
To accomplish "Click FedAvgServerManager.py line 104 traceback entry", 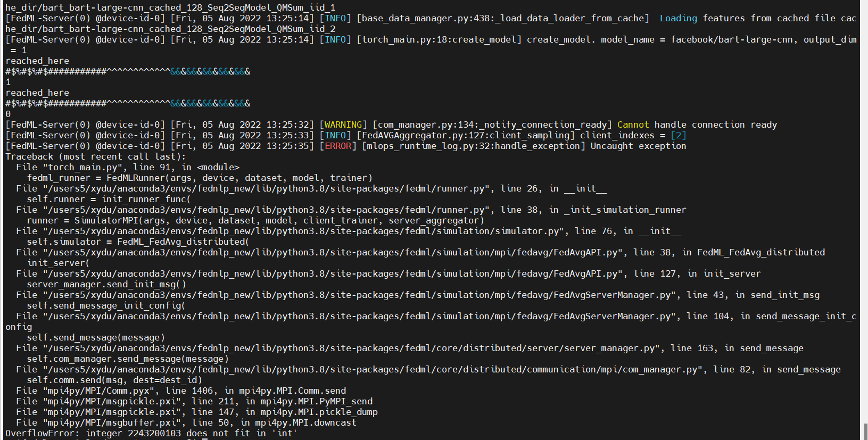I will pos(431,321).
